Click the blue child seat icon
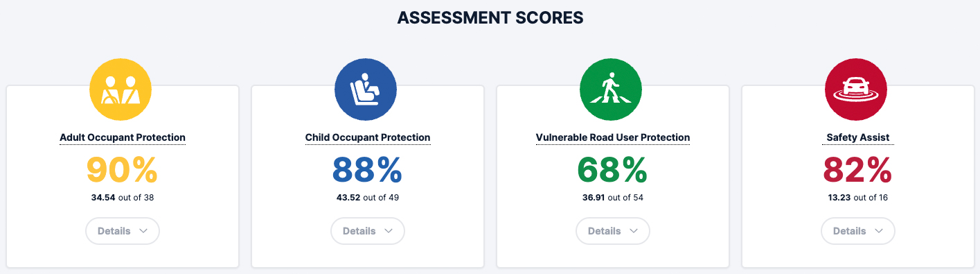 [367, 89]
